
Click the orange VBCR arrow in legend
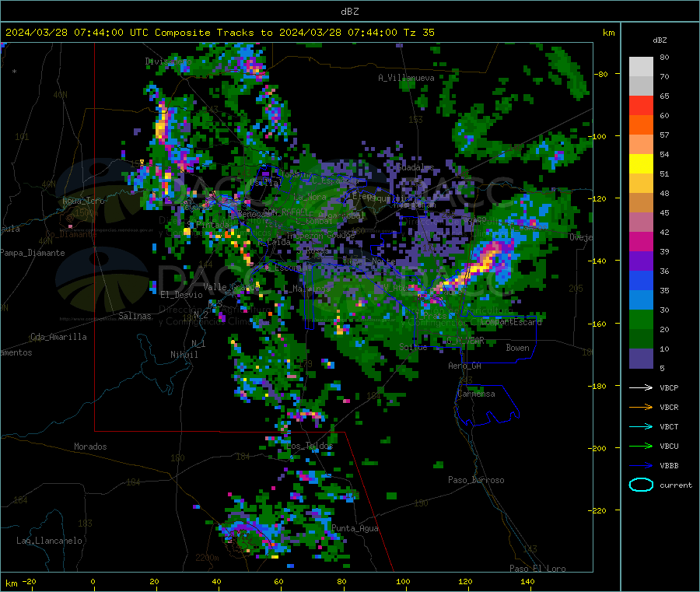pyautogui.click(x=641, y=407)
